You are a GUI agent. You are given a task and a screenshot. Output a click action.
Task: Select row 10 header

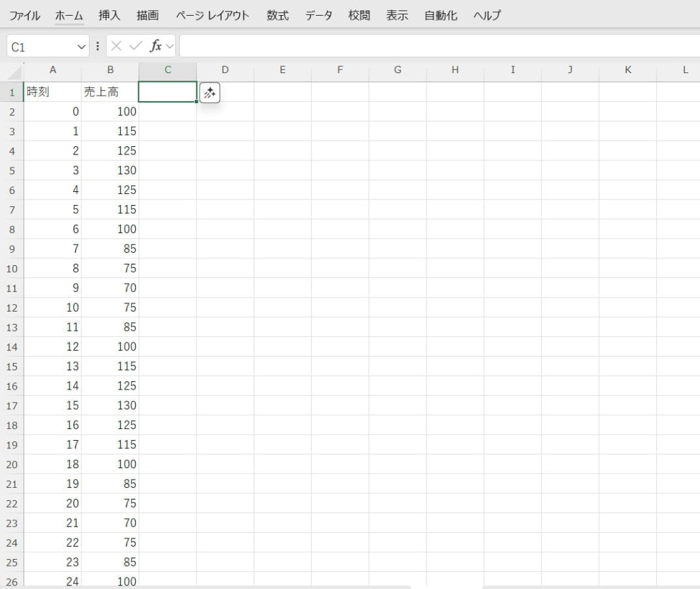12,269
